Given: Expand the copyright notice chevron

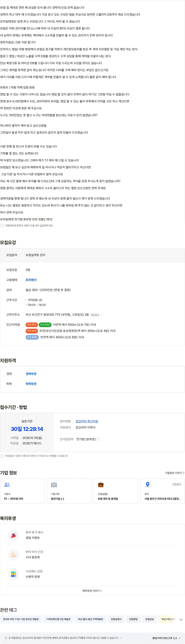Looking at the screenshot, I should coord(121,638).
